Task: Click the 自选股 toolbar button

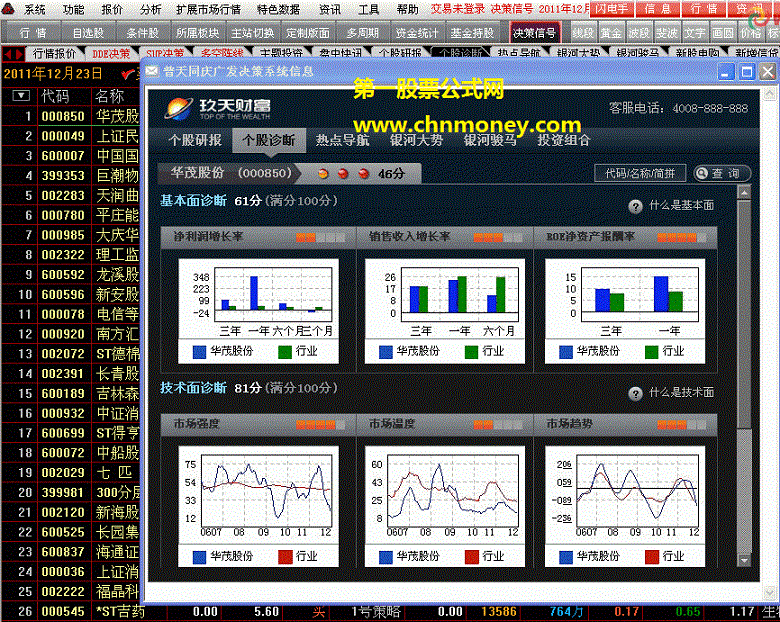Action: pyautogui.click(x=88, y=33)
